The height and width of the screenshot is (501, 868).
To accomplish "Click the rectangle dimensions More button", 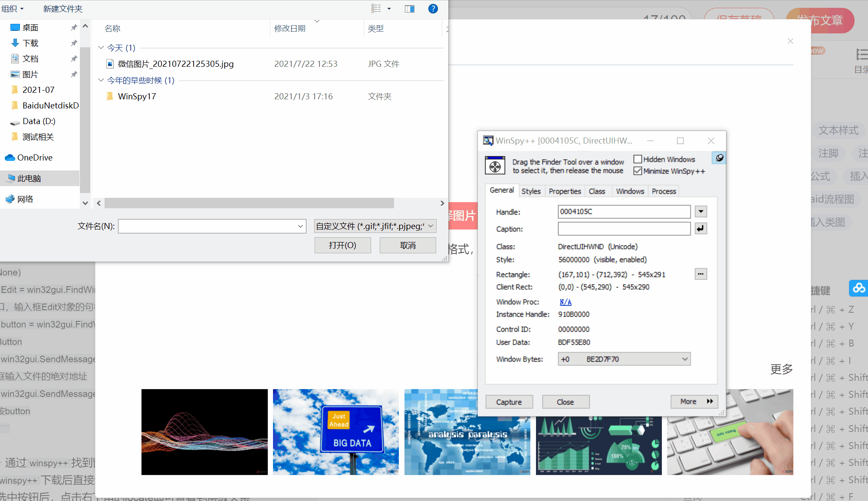I will 701,274.
